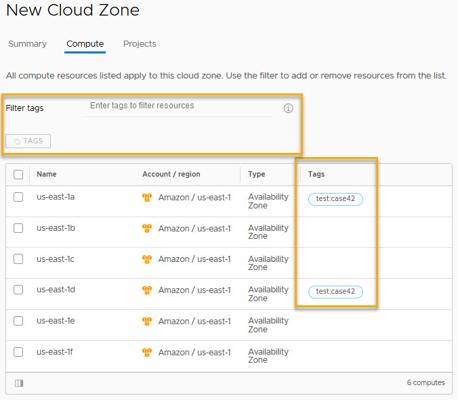Select the us-east-1d row checkbox
The height and width of the screenshot is (400, 458).
coord(18,290)
